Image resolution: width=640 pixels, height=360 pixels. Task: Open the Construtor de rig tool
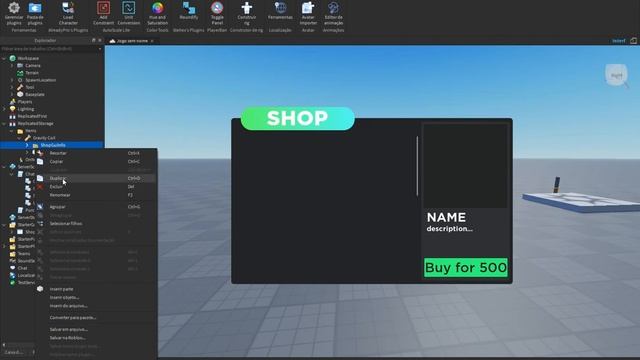(247, 13)
